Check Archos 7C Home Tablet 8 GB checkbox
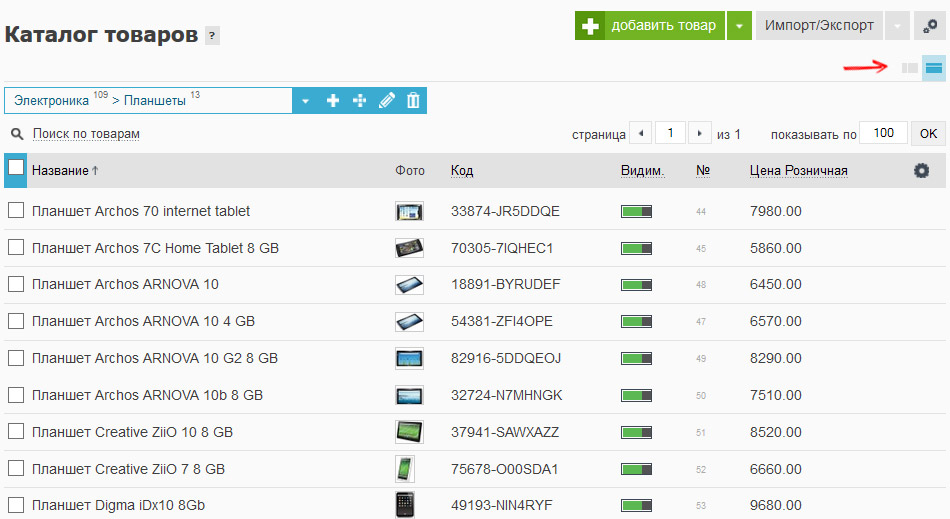 [x=16, y=247]
